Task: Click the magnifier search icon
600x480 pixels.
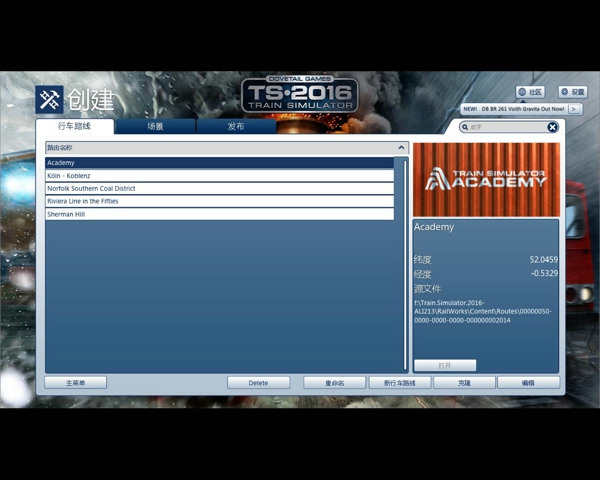Action: (465, 127)
